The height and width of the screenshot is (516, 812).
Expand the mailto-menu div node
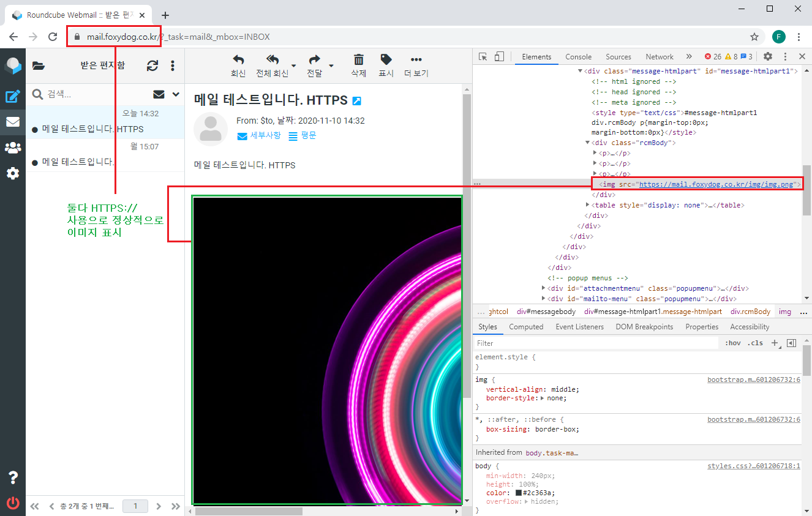pos(544,299)
